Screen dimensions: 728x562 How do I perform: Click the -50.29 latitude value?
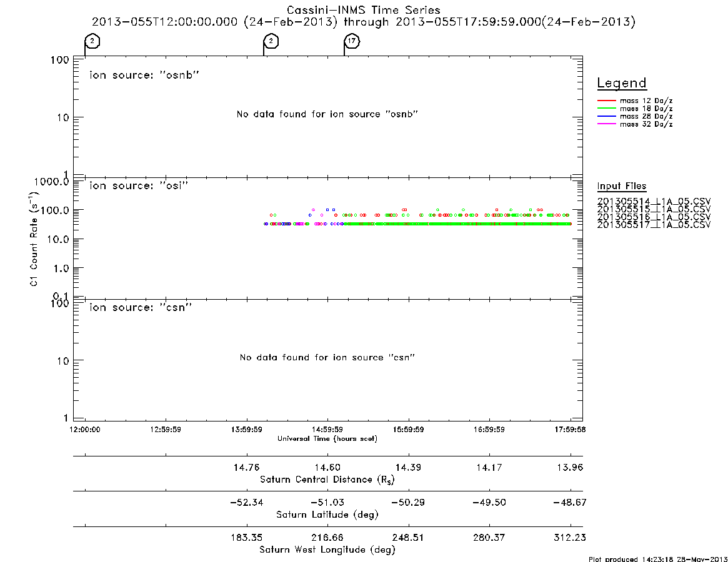click(409, 503)
